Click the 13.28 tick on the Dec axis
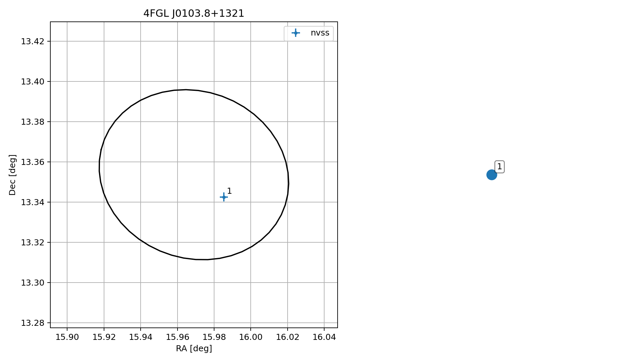 pos(33,323)
